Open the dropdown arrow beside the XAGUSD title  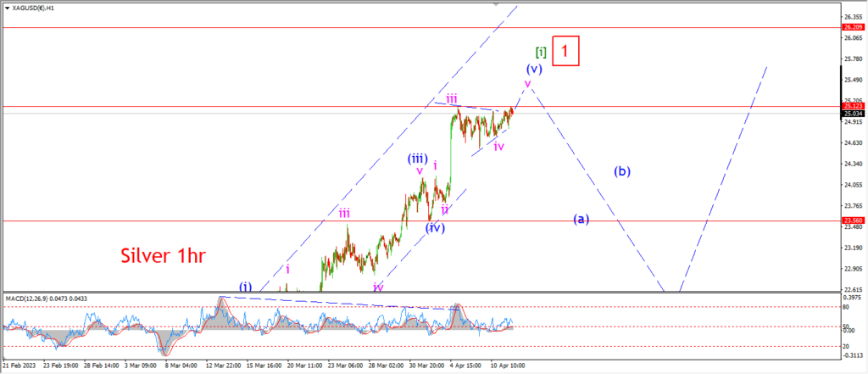pyautogui.click(x=7, y=8)
